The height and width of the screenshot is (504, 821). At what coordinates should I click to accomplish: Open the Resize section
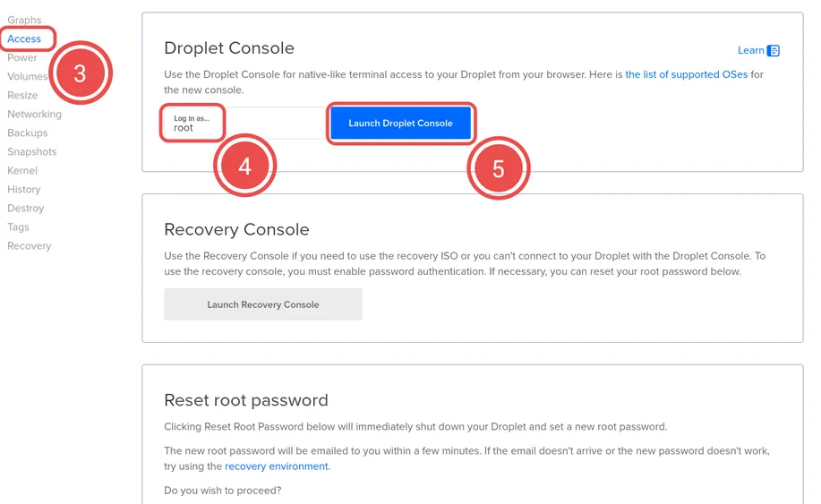pyautogui.click(x=22, y=95)
